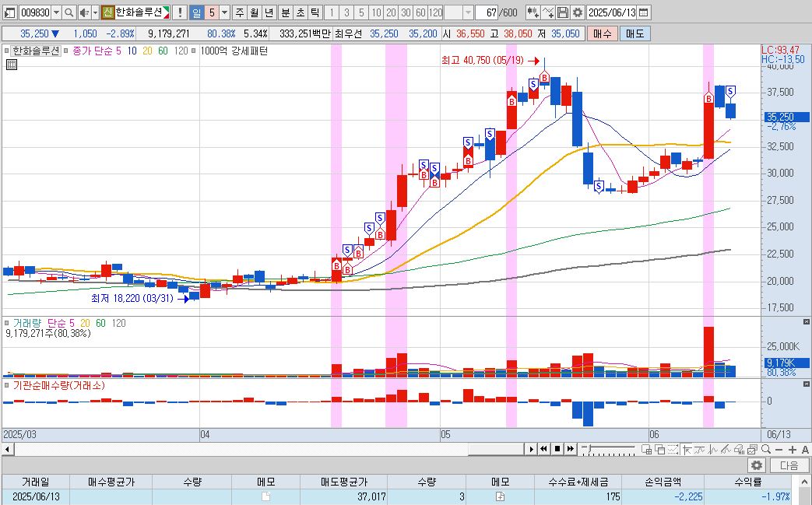Select the 60 interval preset button
The width and height of the screenshot is (812, 505).
tap(420, 12)
